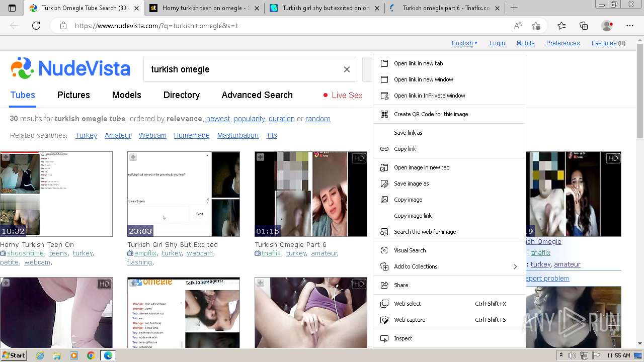Launch Internet Explorer from the taskbar
The image size is (644, 362).
tap(40, 355)
